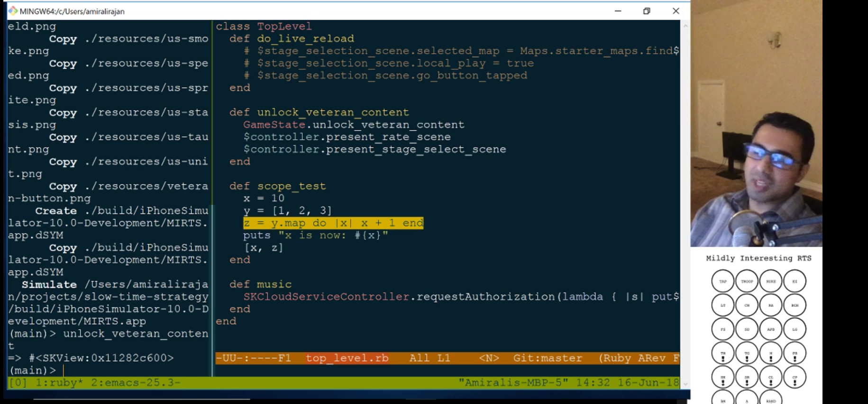Screen dimensions: 868x404
Task: Click the 'Mildly Interesting RTS' title
Action: [x=758, y=258]
